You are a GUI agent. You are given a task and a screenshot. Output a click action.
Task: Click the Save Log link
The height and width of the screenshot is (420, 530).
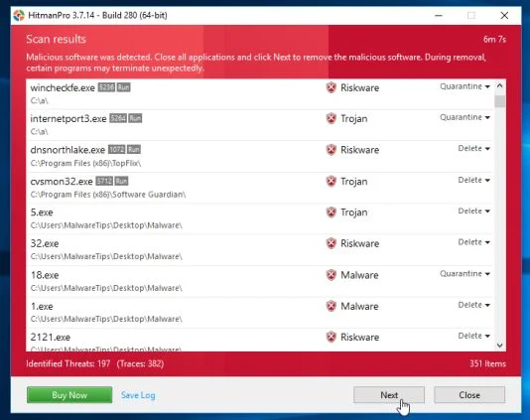click(138, 395)
